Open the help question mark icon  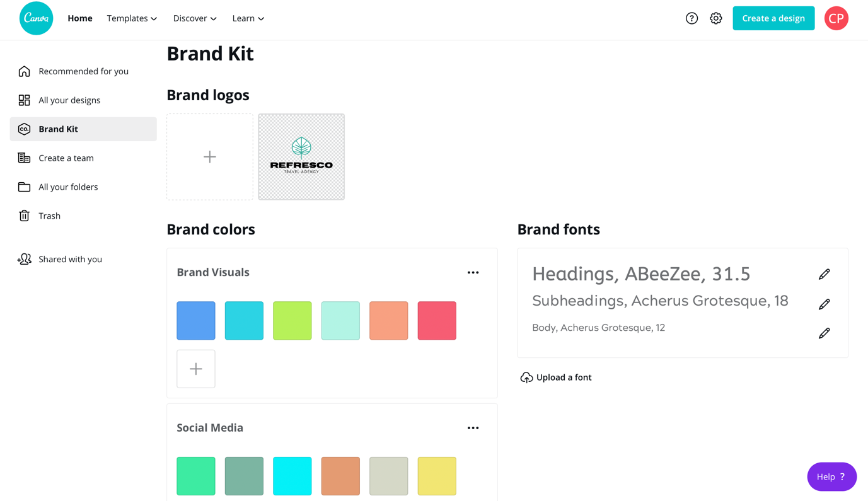692,18
